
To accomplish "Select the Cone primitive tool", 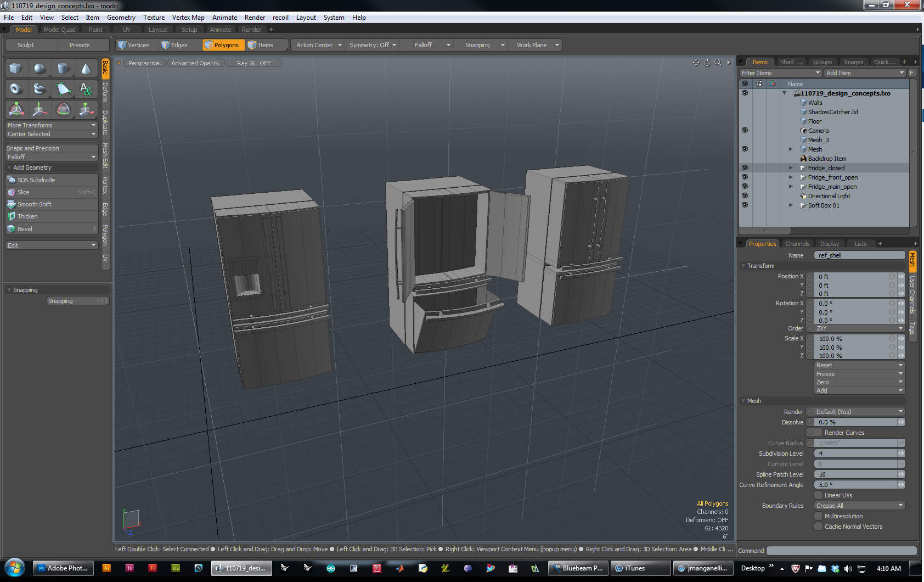I will [86, 69].
